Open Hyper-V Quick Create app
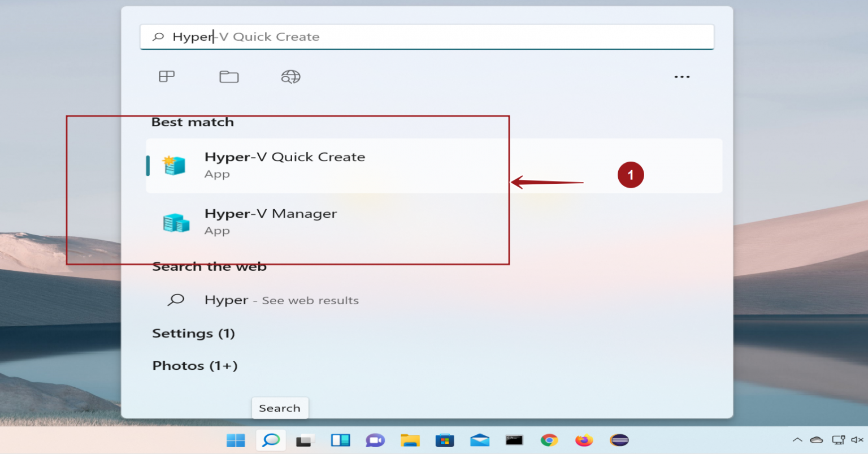868x454 pixels. tap(285, 164)
